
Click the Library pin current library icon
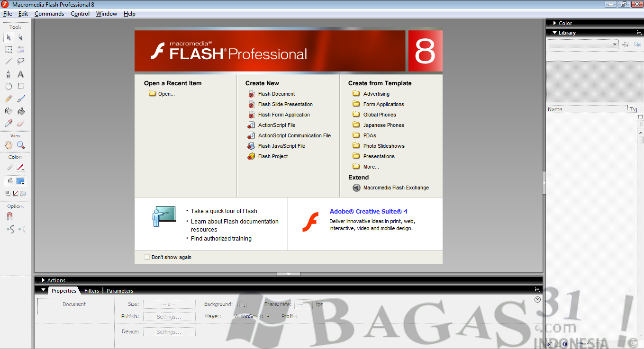point(626,44)
